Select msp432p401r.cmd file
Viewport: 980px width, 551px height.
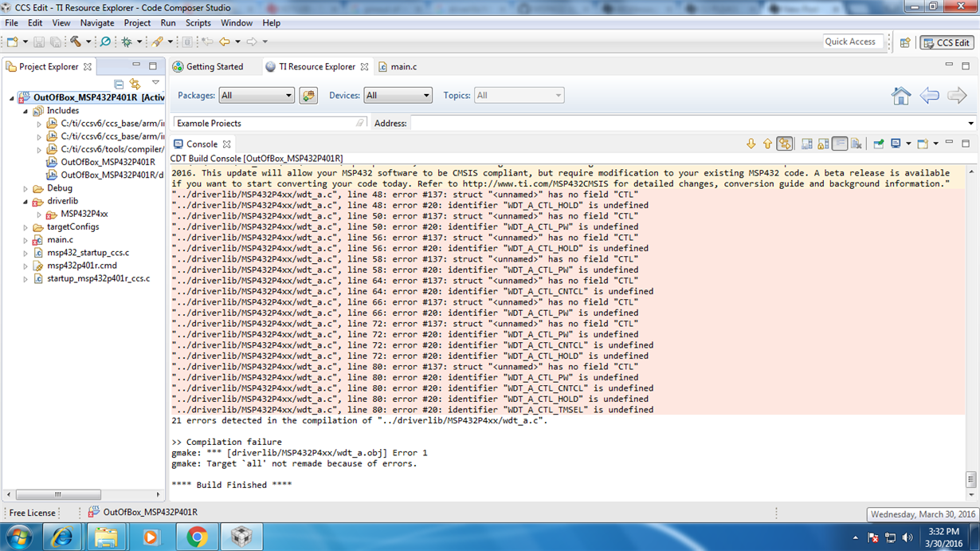point(81,266)
